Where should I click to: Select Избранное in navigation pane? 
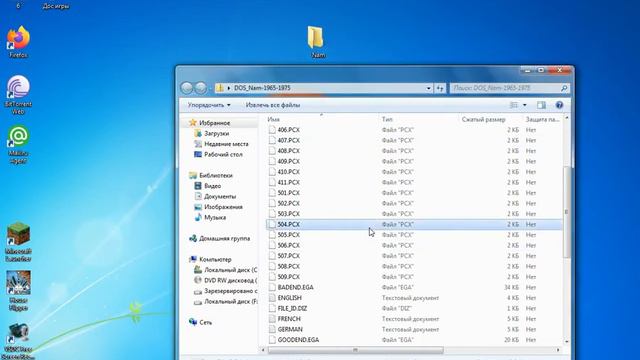pyautogui.click(x=214, y=123)
